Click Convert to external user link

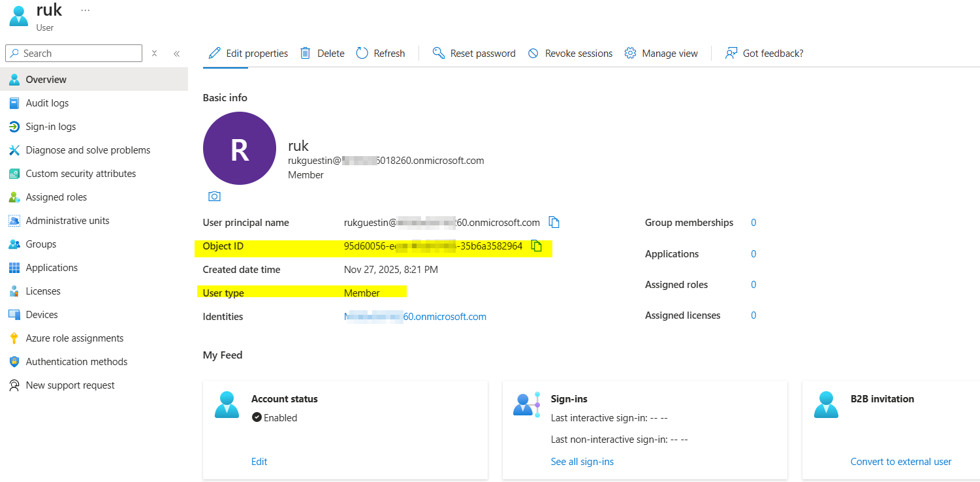pos(901,461)
